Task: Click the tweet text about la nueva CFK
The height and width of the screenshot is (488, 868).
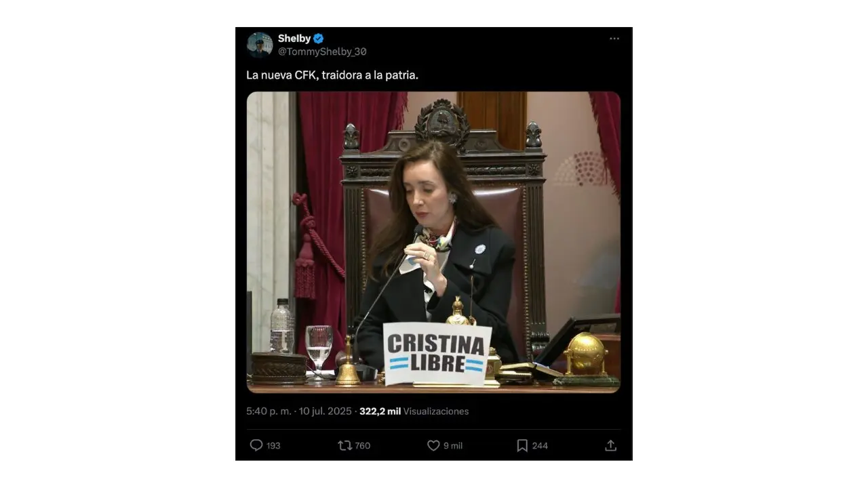Action: tap(332, 75)
